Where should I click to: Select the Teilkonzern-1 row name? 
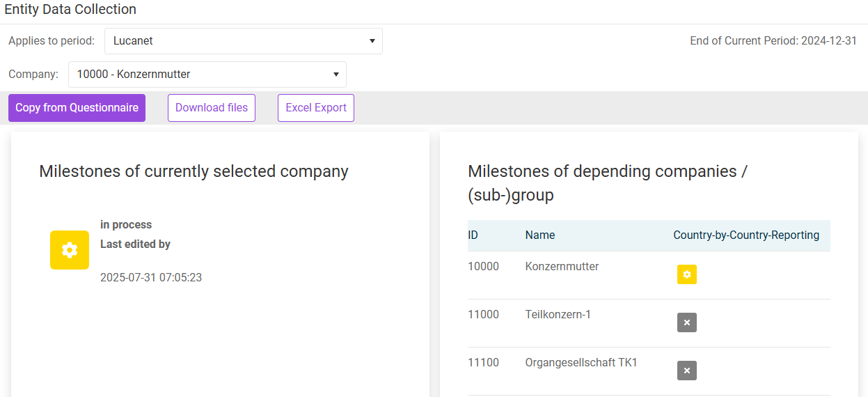[558, 315]
